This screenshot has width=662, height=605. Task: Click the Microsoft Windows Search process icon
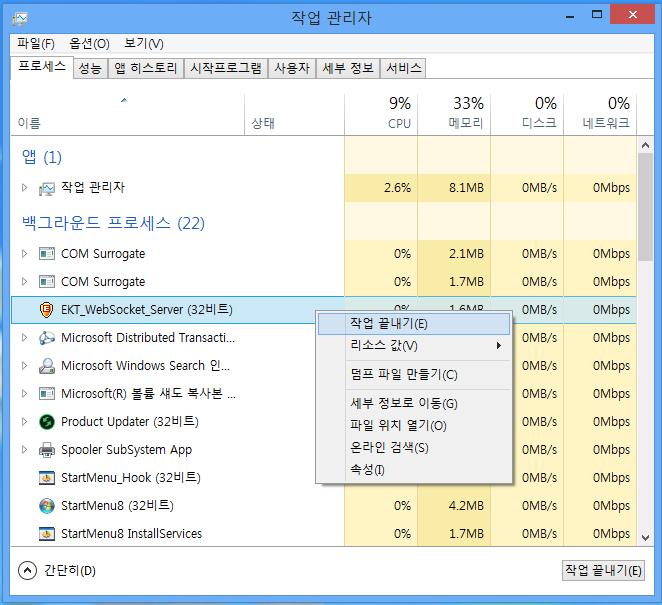[x=47, y=366]
